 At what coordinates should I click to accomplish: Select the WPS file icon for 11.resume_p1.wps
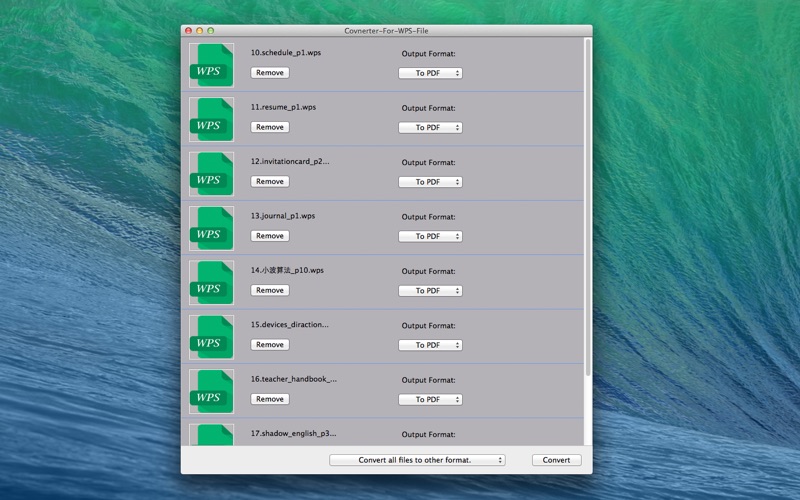tap(212, 119)
